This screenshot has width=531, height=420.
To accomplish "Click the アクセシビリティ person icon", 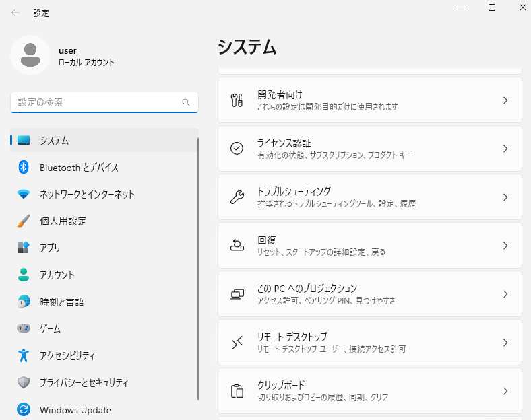I will 24,355.
